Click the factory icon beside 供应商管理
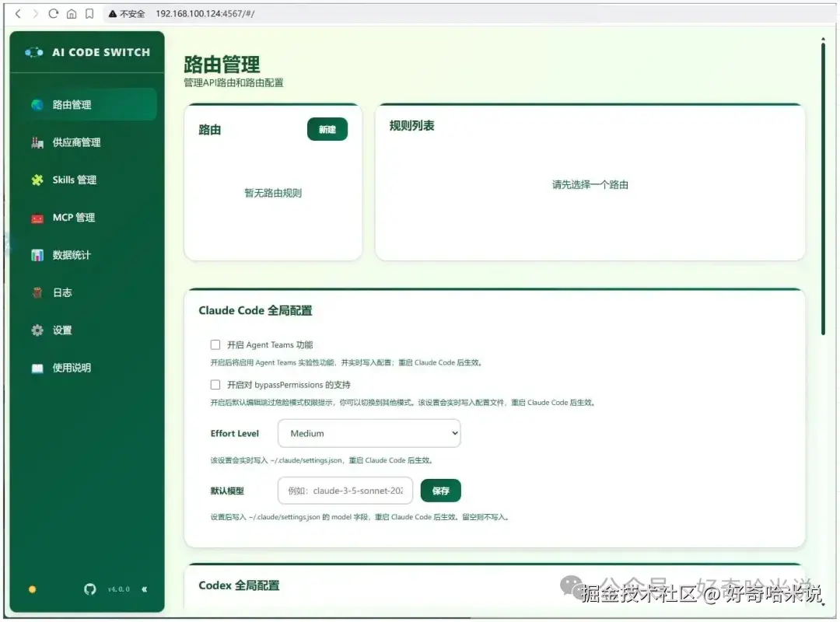840x622 pixels. coord(37,142)
